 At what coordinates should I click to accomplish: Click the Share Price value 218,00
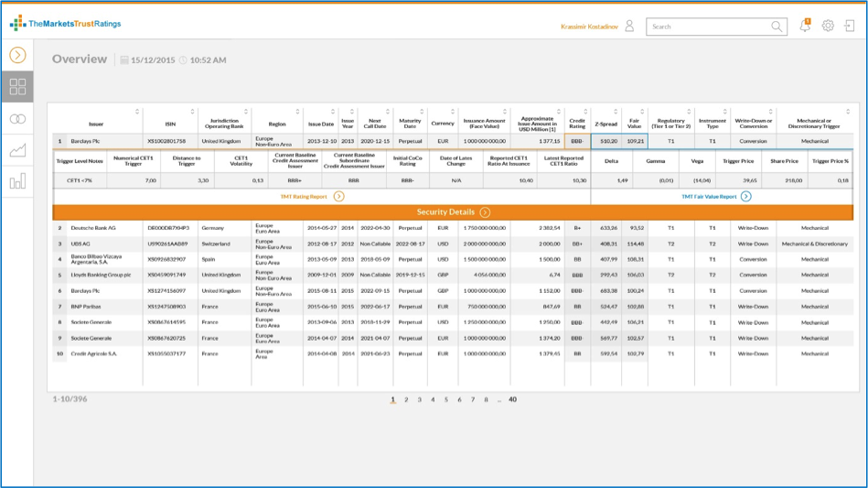[793, 180]
